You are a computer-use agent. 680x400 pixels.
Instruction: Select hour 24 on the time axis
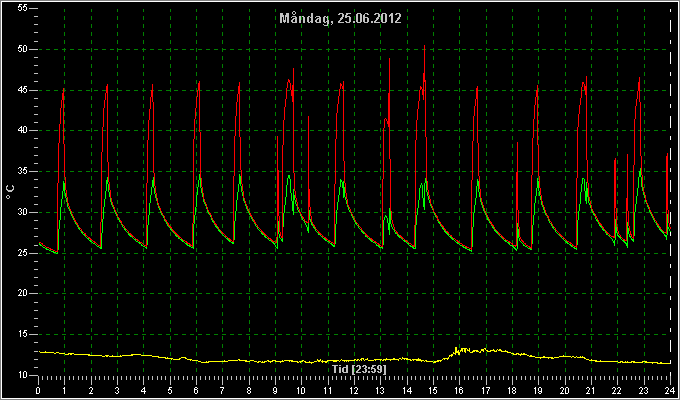point(670,390)
